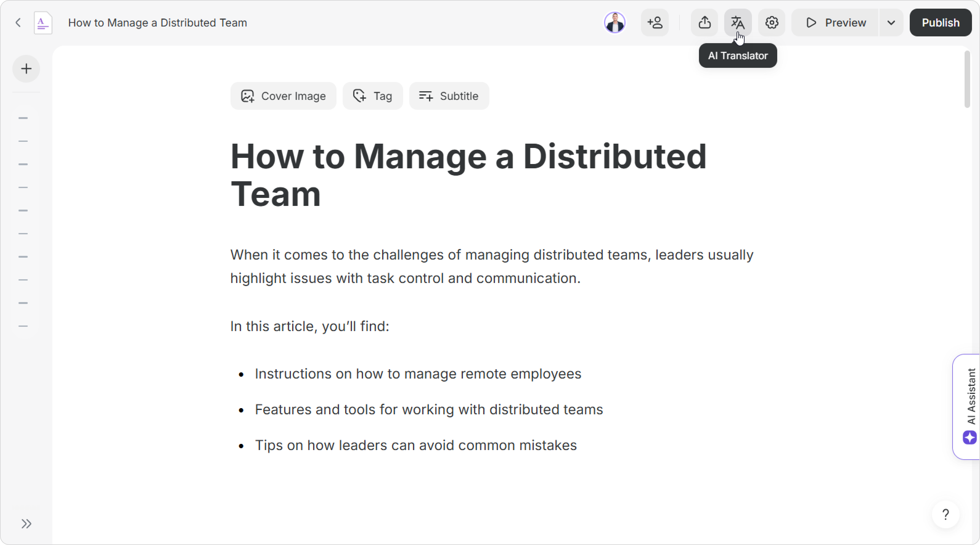
Task: Click the Preview button
Action: click(x=835, y=23)
